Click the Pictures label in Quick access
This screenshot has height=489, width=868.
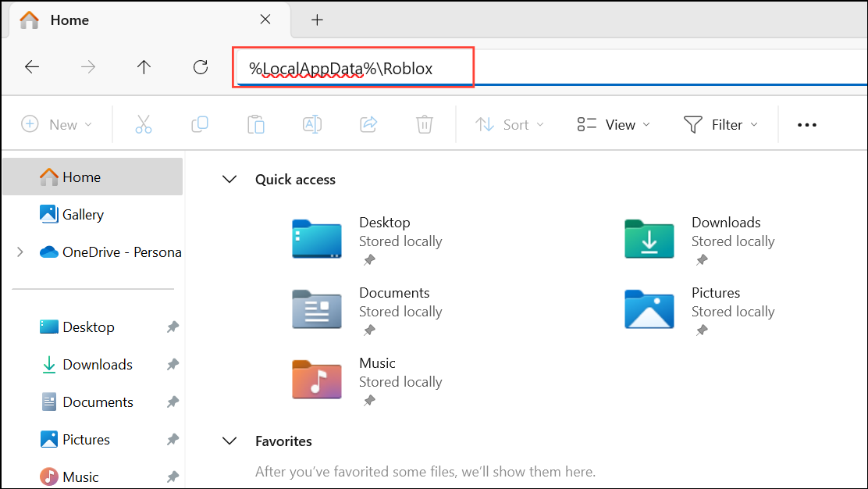pos(716,292)
